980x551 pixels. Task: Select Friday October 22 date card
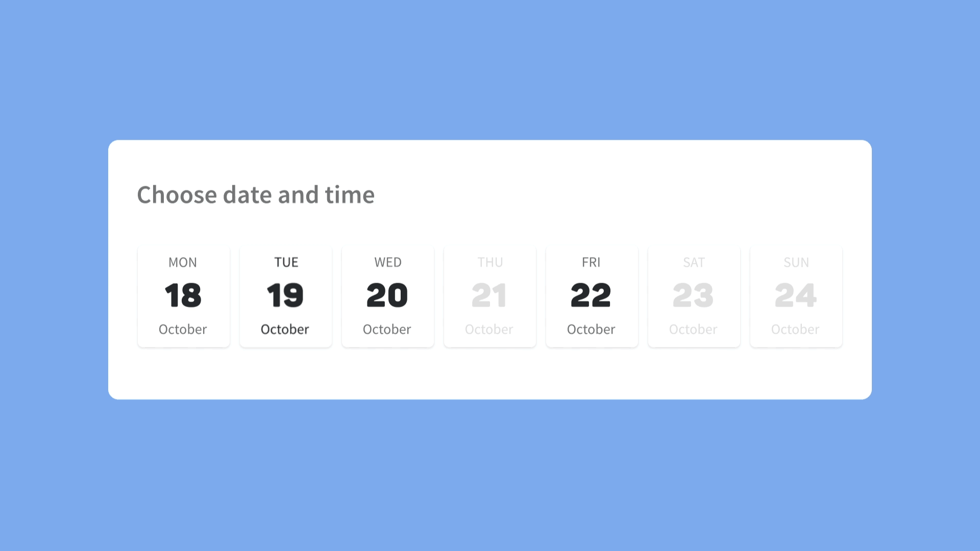pos(591,295)
